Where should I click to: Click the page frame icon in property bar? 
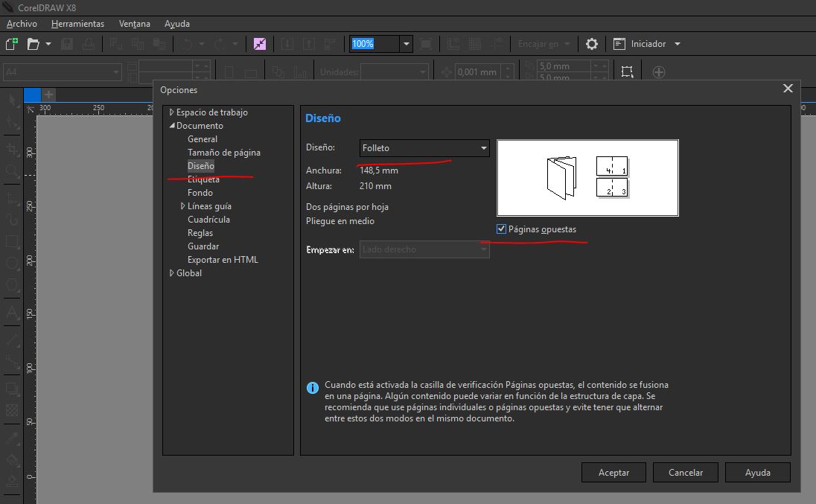point(628,72)
